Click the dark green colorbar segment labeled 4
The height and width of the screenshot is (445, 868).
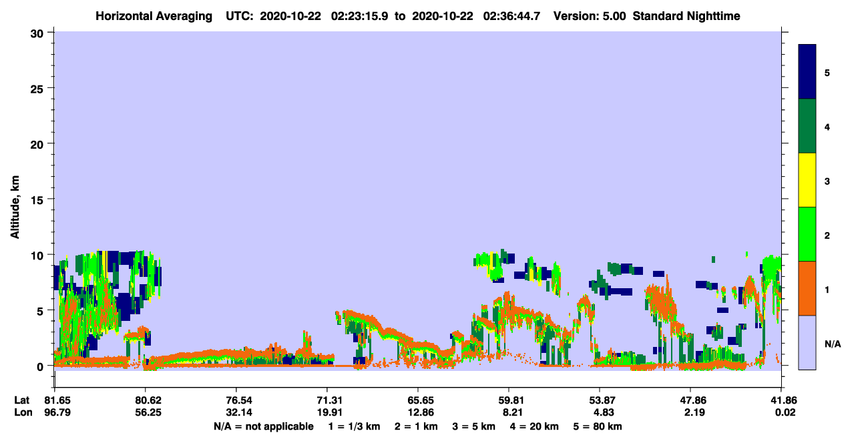[x=807, y=126]
